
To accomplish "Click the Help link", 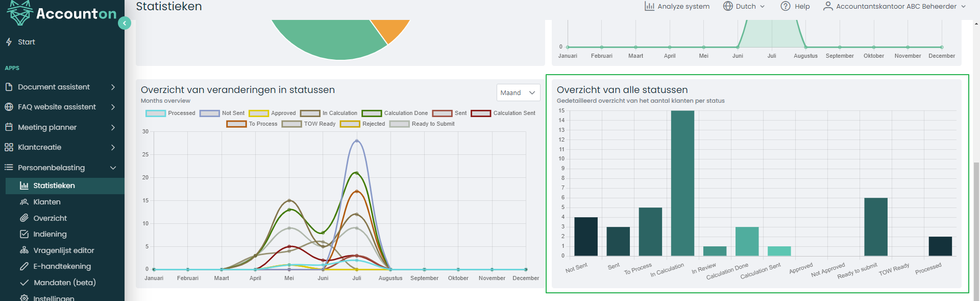I will coord(795,6).
